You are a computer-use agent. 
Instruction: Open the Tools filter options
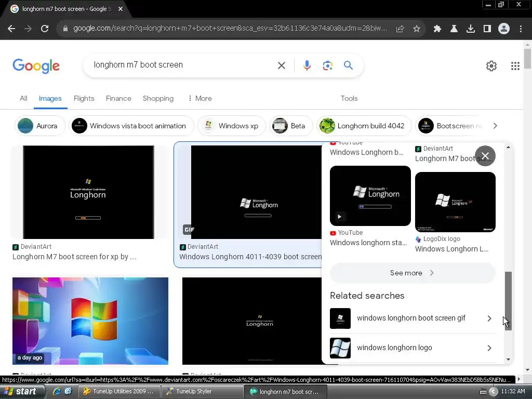[349, 98]
